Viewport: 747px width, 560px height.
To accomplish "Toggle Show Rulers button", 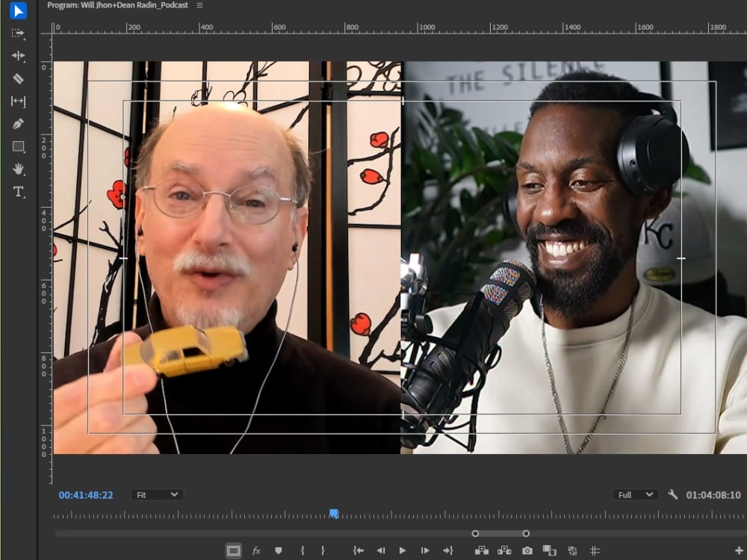I will pyautogui.click(x=595, y=551).
